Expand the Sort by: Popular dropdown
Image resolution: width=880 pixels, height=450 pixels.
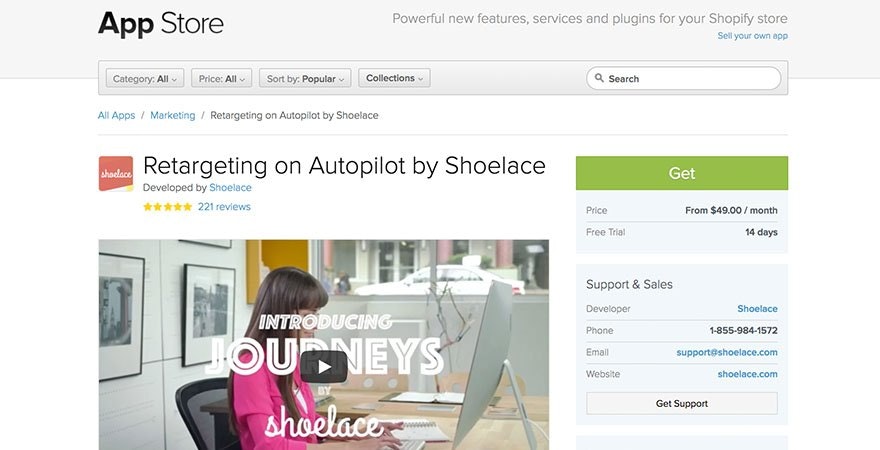point(305,79)
